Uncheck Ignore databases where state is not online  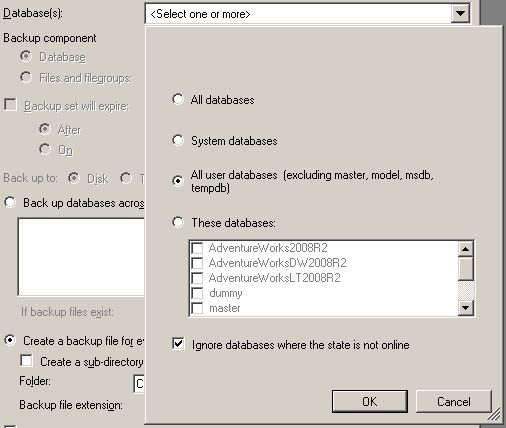[x=178, y=343]
